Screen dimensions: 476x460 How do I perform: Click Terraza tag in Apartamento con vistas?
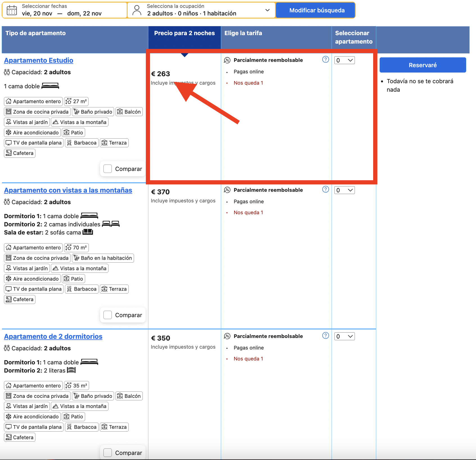[114, 289]
